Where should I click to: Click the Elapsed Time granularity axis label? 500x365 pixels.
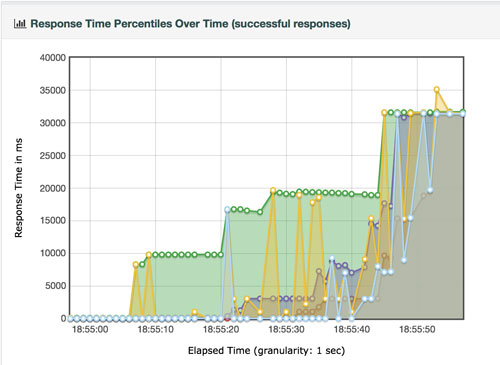click(266, 351)
